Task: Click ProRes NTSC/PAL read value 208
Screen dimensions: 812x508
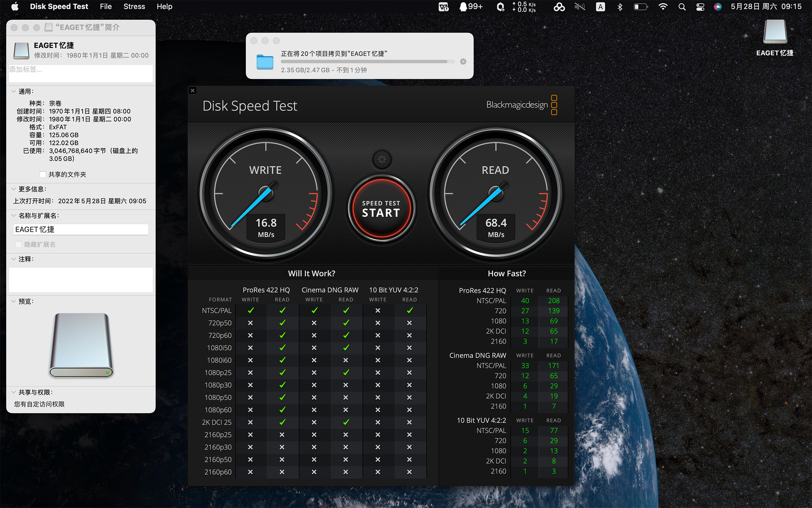Action: [554, 301]
